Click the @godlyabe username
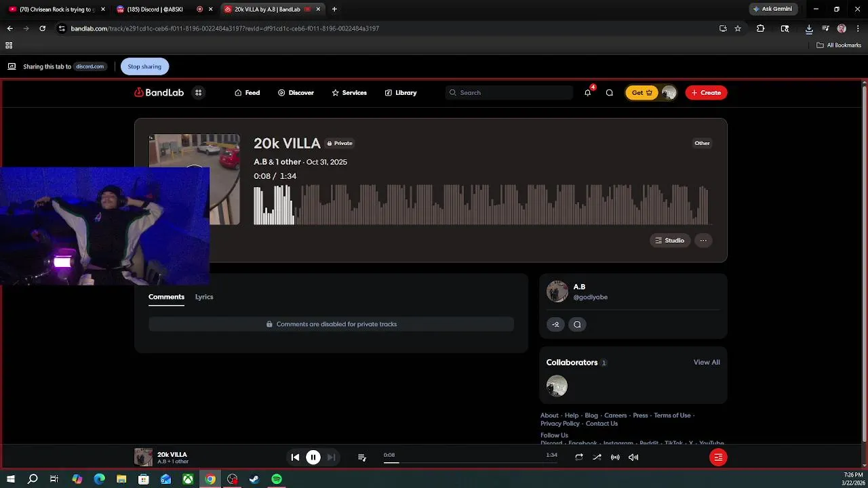The height and width of the screenshot is (488, 868). [x=591, y=297]
